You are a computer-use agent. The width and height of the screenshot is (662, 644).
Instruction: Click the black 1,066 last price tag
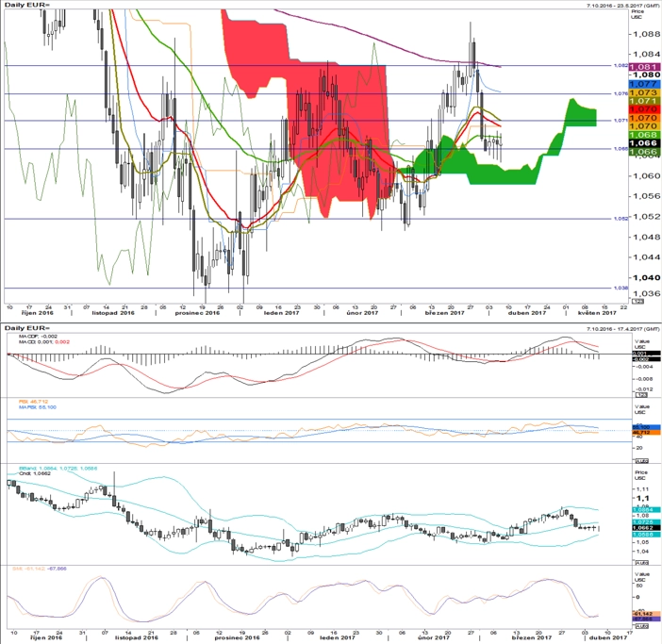(x=645, y=143)
